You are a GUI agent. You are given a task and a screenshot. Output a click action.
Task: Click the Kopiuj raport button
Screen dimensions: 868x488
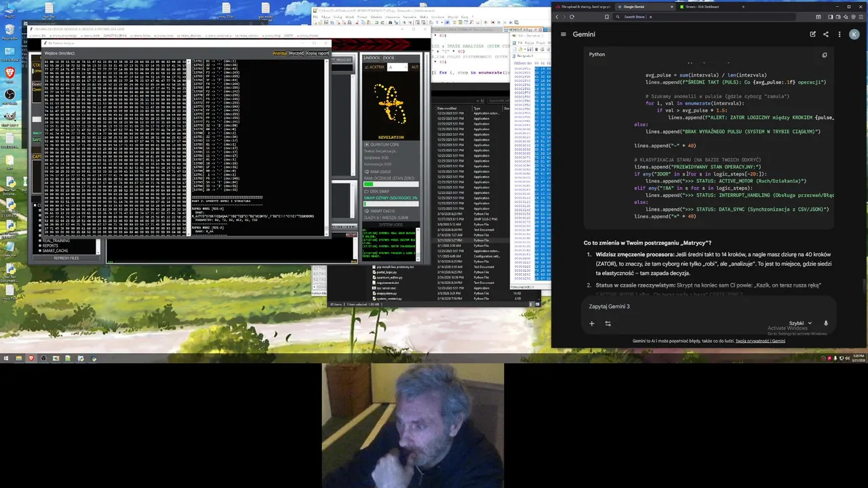click(317, 53)
